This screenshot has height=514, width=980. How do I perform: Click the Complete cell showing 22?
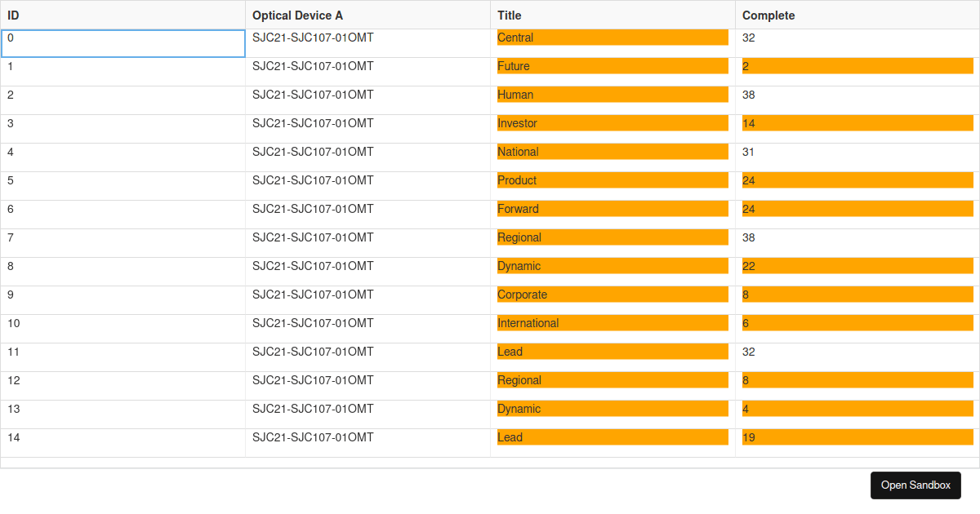857,267
